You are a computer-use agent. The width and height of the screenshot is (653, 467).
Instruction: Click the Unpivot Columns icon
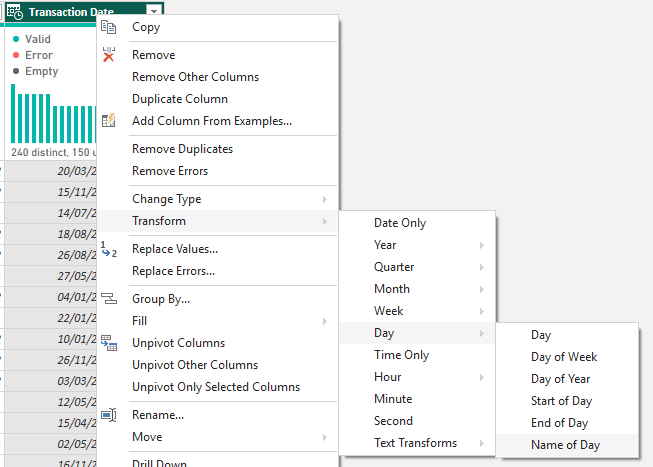(109, 343)
